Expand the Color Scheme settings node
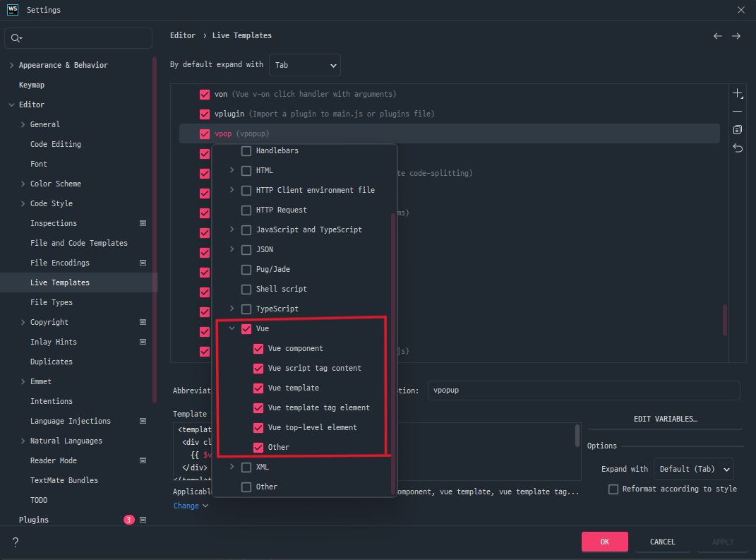This screenshot has width=756, height=560. [23, 184]
